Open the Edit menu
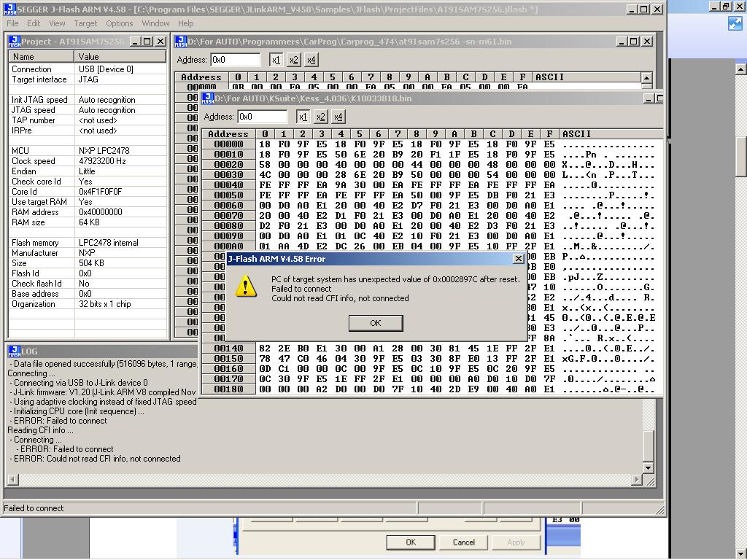 [x=34, y=23]
